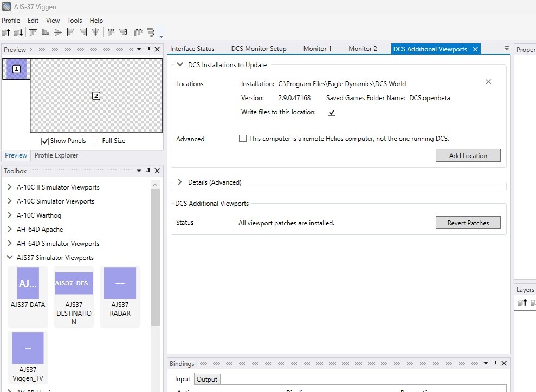Click the Align Vertical Center icon
Image resolution: width=536 pixels, height=392 pixels.
(95, 32)
